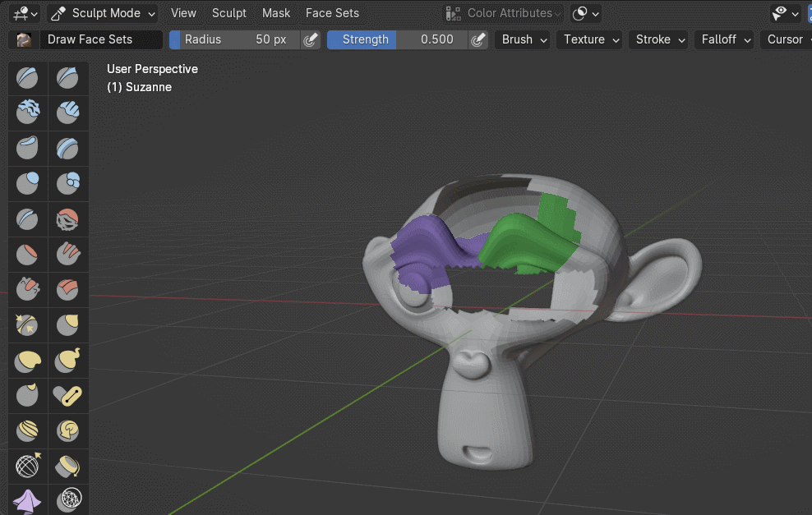Select the Boundary brush tool
Image resolution: width=812 pixels, height=515 pixels.
[68, 466]
